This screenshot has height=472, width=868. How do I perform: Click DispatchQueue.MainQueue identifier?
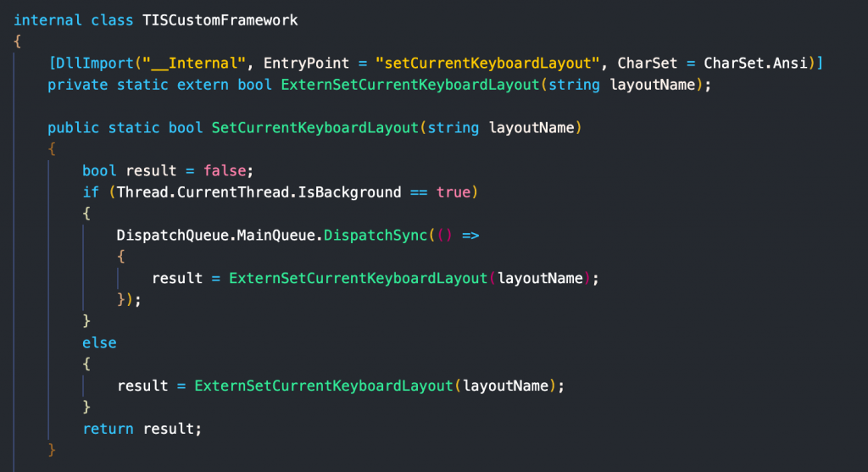tap(216, 236)
